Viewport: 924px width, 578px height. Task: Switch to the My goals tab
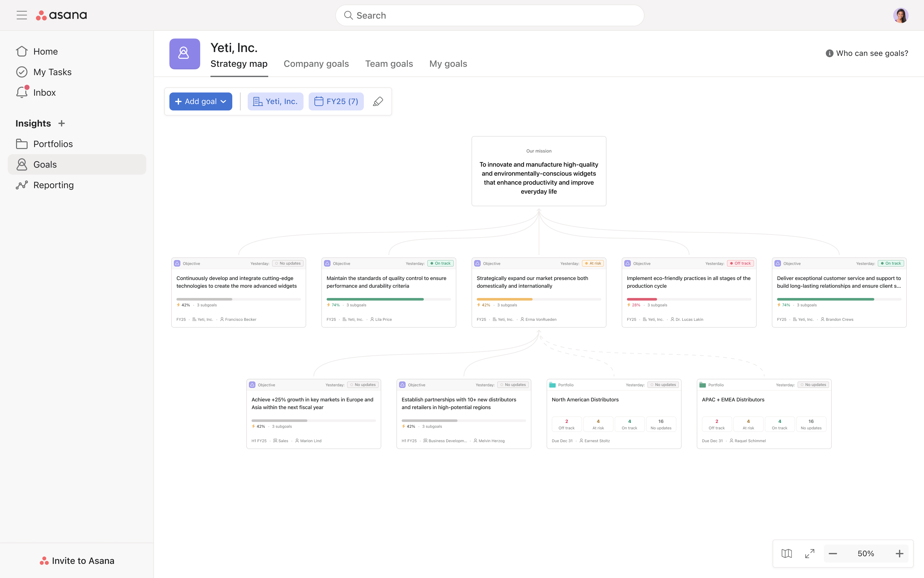click(448, 64)
